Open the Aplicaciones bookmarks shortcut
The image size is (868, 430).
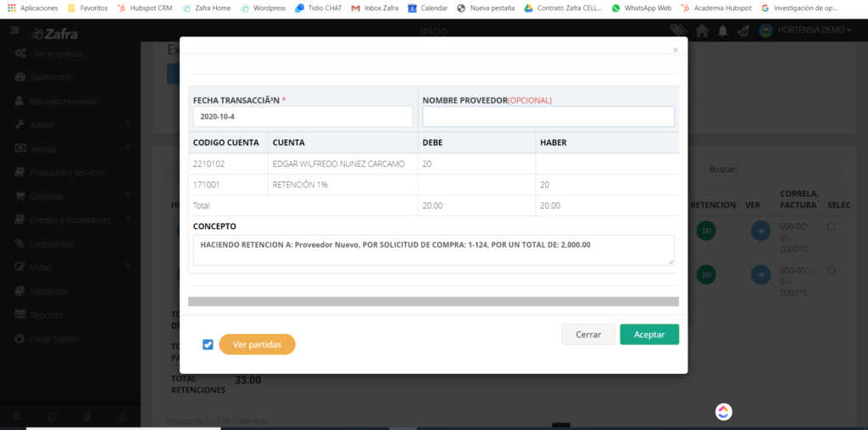pos(33,8)
